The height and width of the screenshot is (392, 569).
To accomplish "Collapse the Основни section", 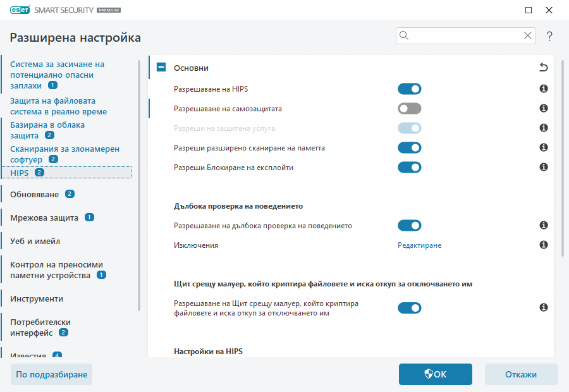I will (x=161, y=67).
